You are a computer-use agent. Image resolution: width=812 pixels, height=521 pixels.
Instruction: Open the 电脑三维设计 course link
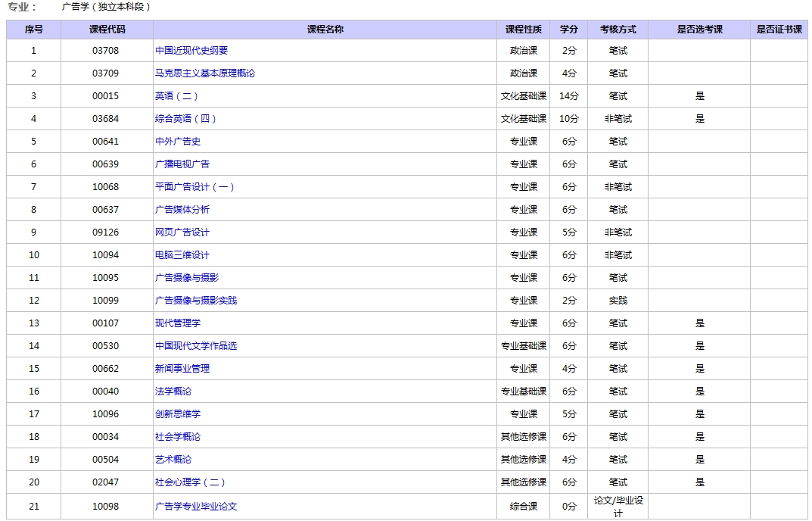pos(182,255)
